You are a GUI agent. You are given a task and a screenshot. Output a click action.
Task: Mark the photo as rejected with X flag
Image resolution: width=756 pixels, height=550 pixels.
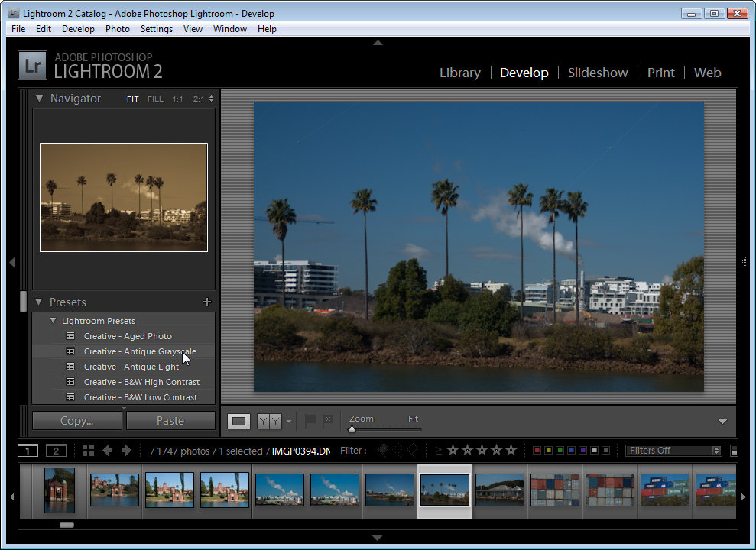[328, 420]
